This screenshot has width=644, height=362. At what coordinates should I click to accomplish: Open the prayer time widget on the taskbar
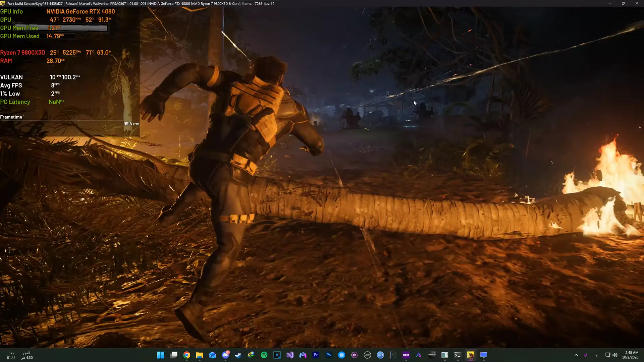tap(19, 355)
